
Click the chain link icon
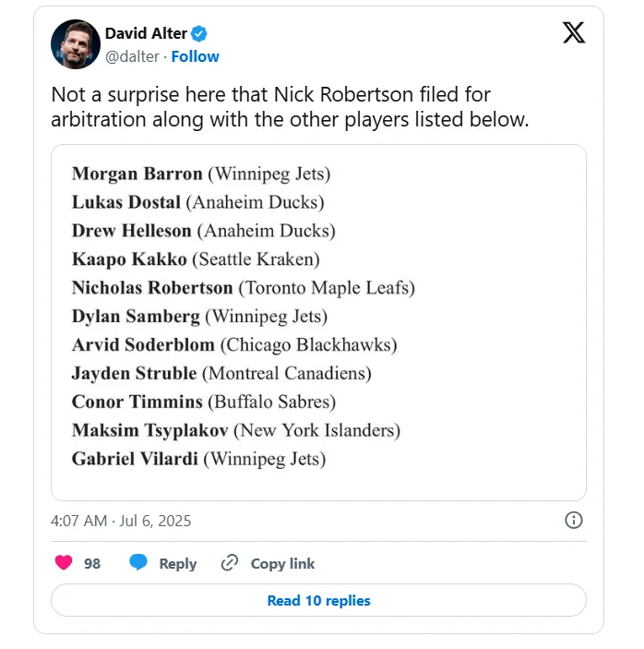(x=230, y=563)
